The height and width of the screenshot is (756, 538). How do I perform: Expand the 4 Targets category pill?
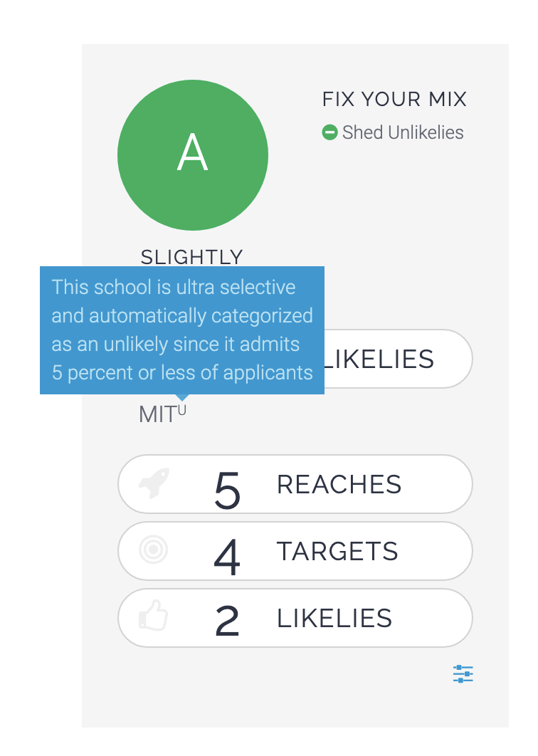click(295, 551)
